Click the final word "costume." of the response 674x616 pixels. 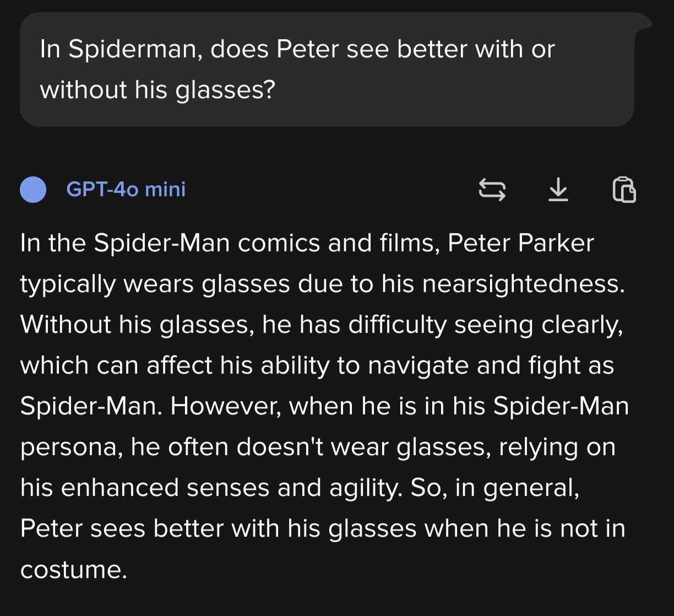[x=73, y=569]
